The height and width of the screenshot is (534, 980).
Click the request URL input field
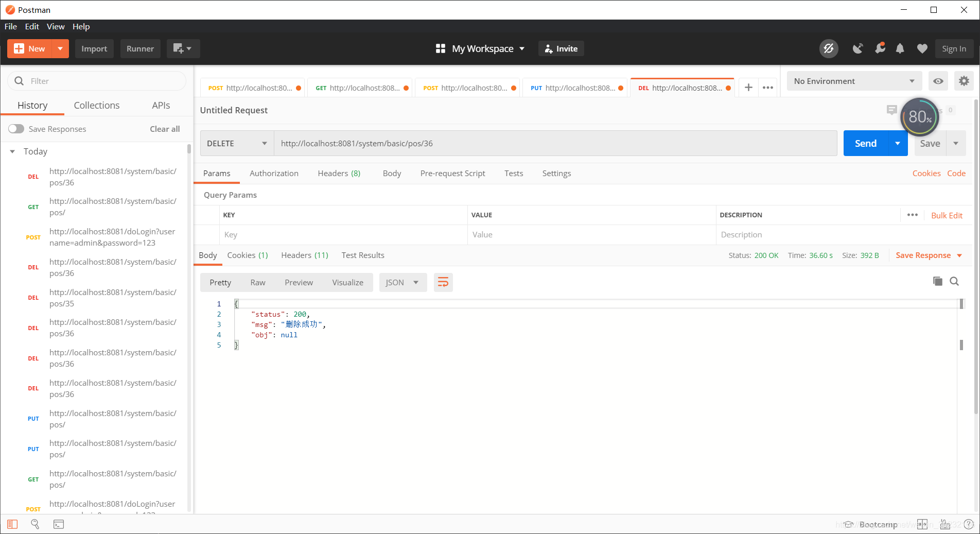coord(555,143)
